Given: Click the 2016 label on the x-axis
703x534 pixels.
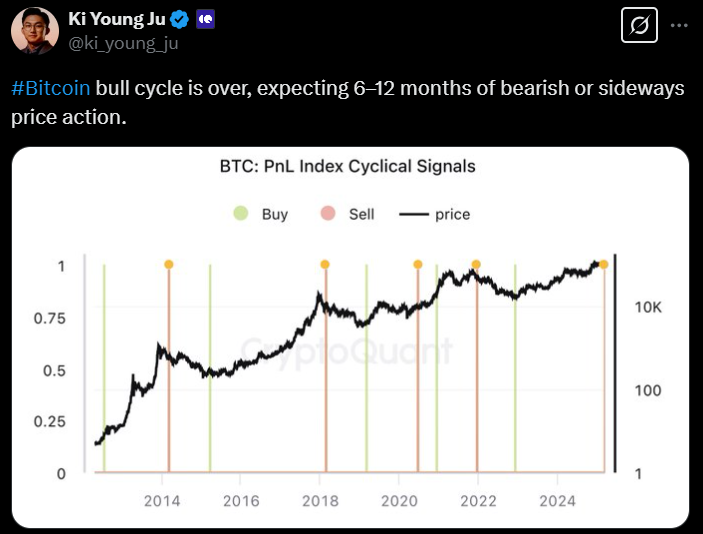Looking at the screenshot, I should pyautogui.click(x=240, y=500).
